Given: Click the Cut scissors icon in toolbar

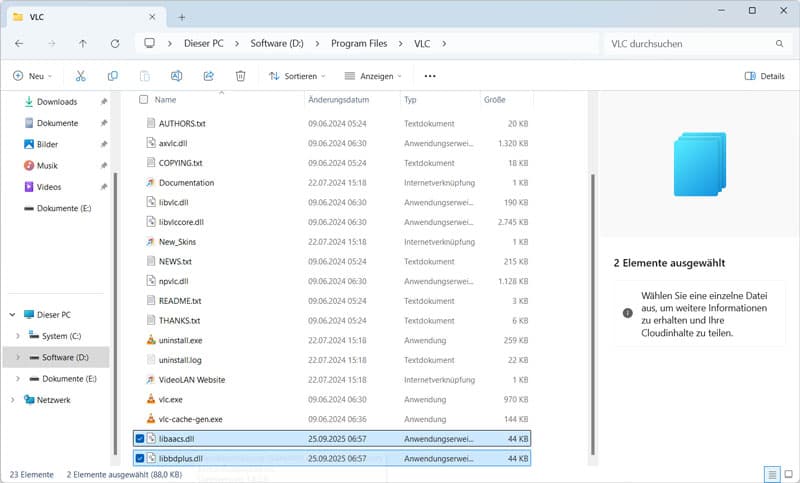Looking at the screenshot, I should click(x=81, y=76).
